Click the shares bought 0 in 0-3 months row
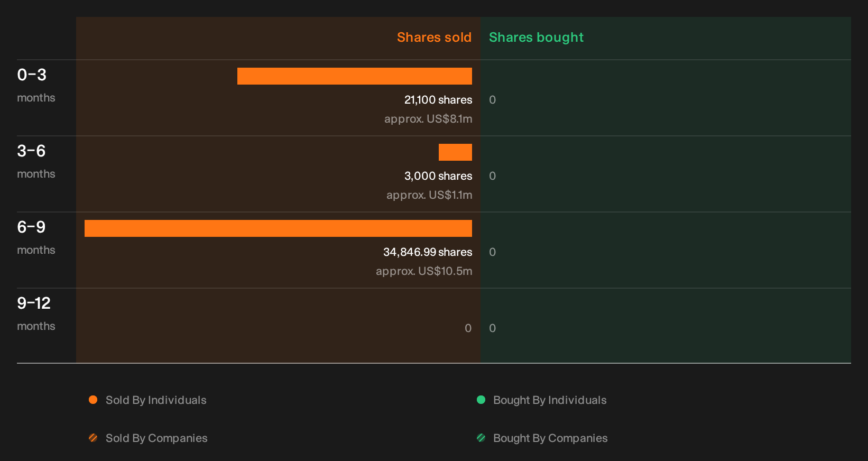868x461 pixels. coord(493,100)
